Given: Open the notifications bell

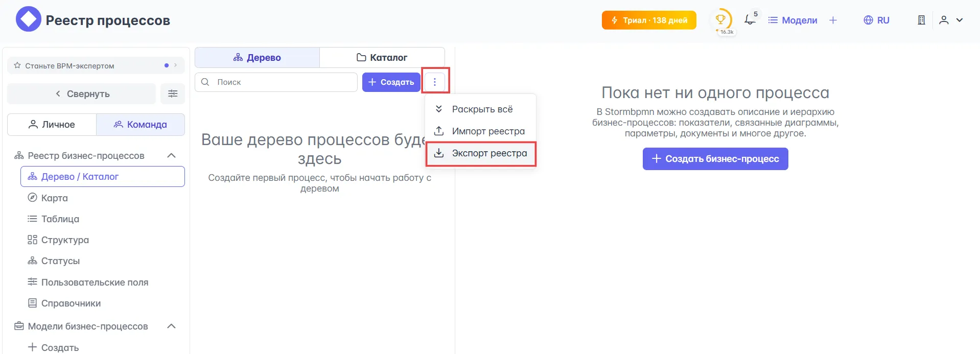Looking at the screenshot, I should coord(750,20).
